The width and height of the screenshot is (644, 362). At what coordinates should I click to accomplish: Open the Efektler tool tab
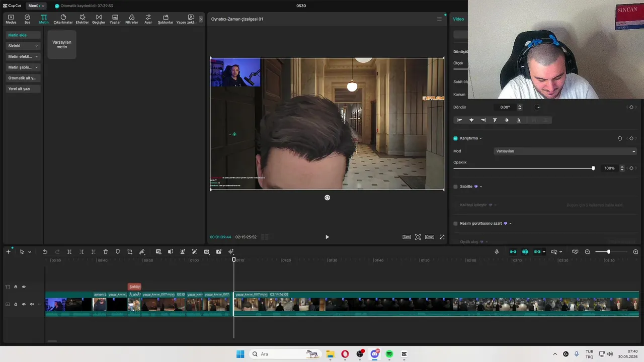(82, 19)
